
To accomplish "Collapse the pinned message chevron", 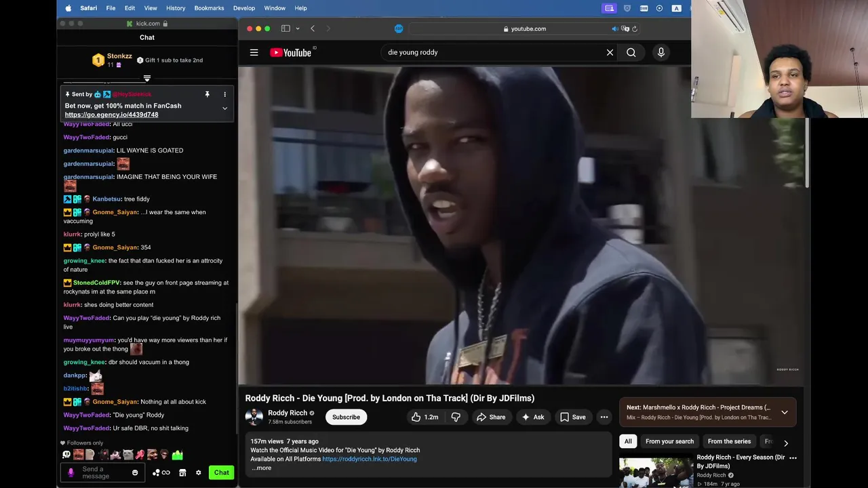I will coord(224,108).
